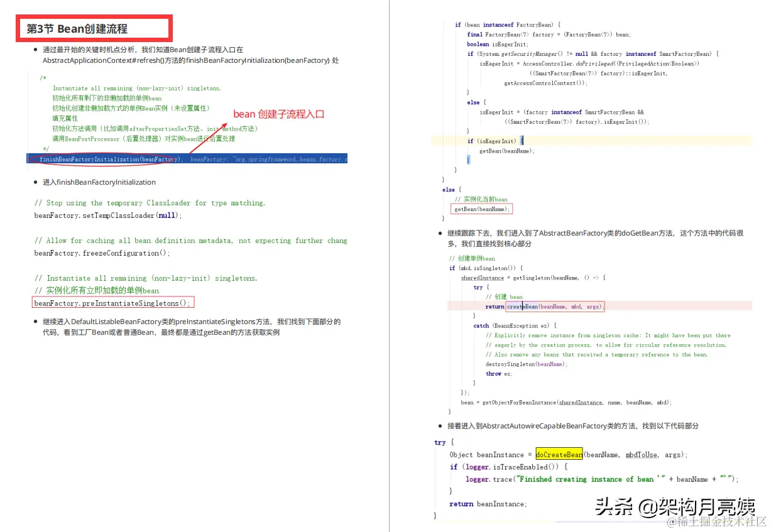The width and height of the screenshot is (771, 532).
Task: Click the logger.trace Finished creating instance line
Action: click(x=602, y=479)
